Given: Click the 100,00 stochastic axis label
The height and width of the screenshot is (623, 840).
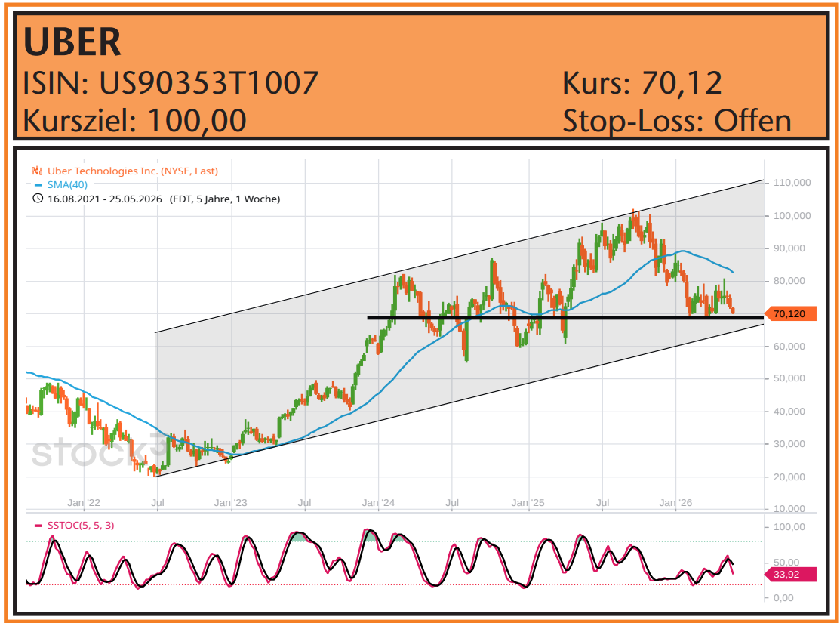Looking at the screenshot, I should (x=789, y=527).
